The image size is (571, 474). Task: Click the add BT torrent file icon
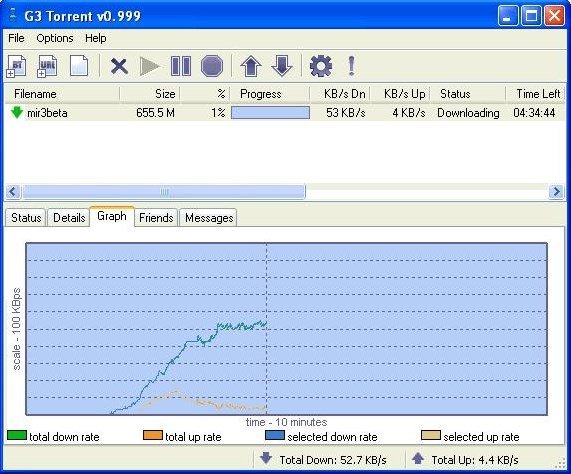[16, 66]
